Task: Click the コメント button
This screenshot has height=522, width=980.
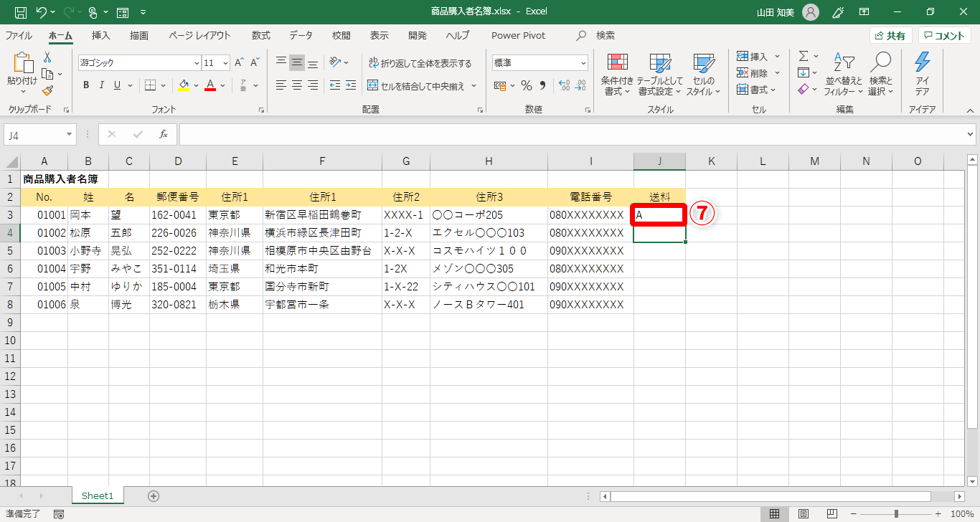Action: point(945,36)
